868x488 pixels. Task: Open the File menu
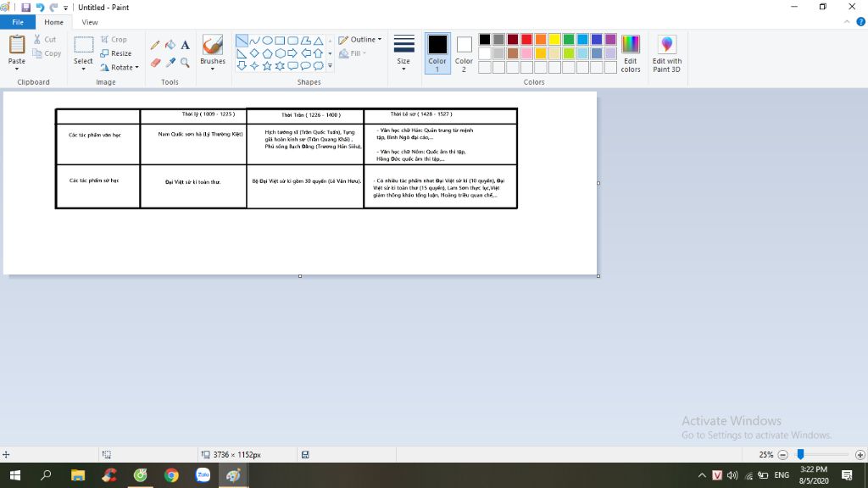(x=18, y=22)
